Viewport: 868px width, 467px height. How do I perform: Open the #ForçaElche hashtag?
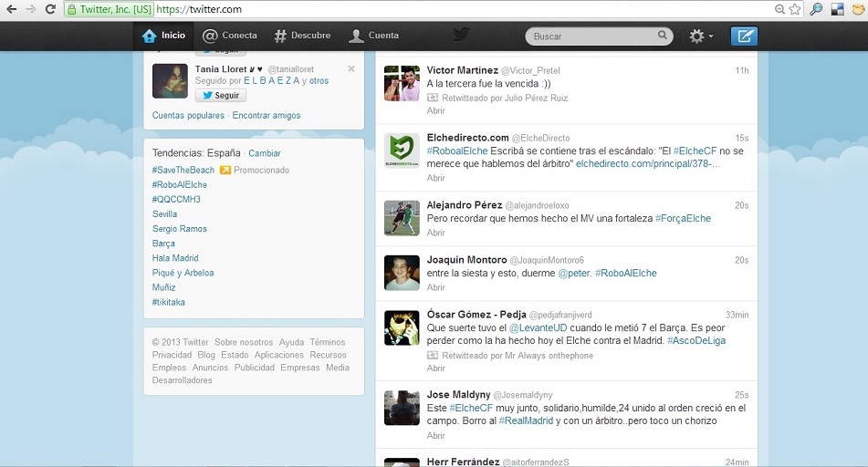[x=683, y=219]
